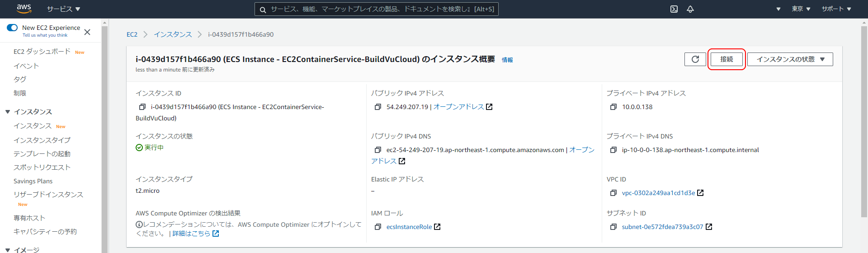Copy the public IPv4 DNS name
Viewport: 868px width, 253px height.
378,150
